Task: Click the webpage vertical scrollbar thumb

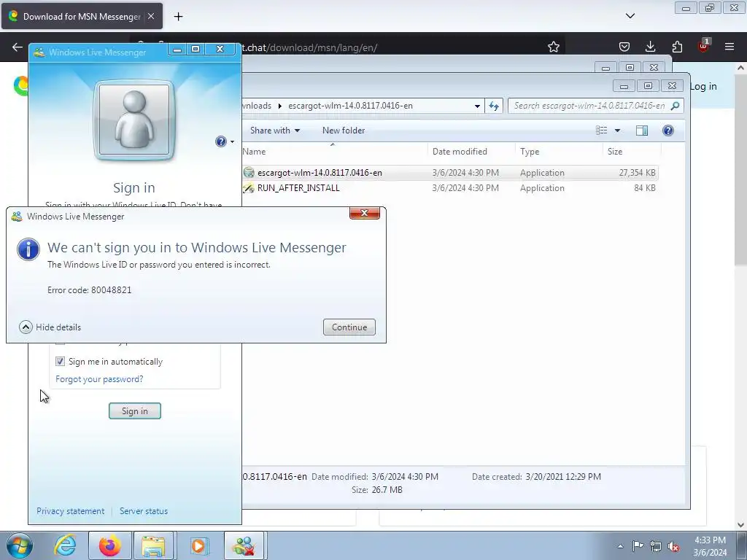Action: coord(741,169)
